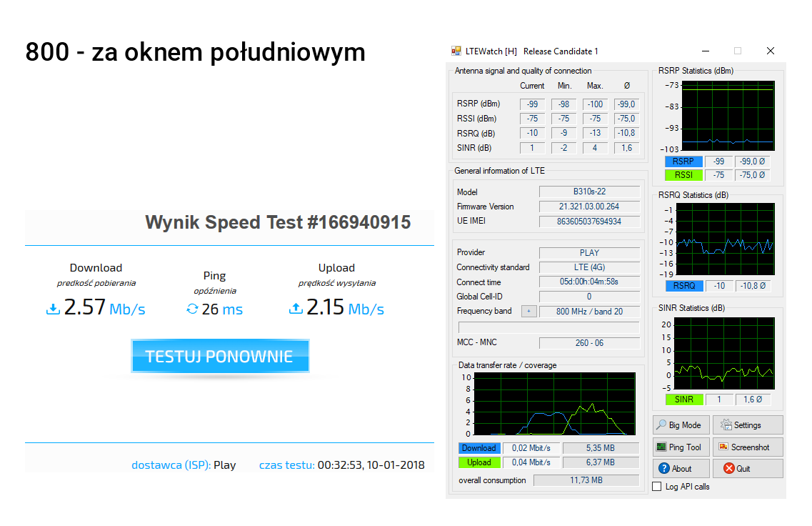Click the LTEWatch title bar app icon
Viewport: 812px width, 526px height.
point(456,51)
